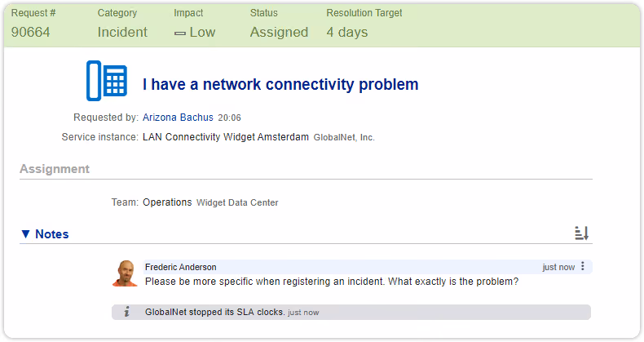The image size is (644, 342).
Task: Click the request number 90664
Action: pos(31,32)
